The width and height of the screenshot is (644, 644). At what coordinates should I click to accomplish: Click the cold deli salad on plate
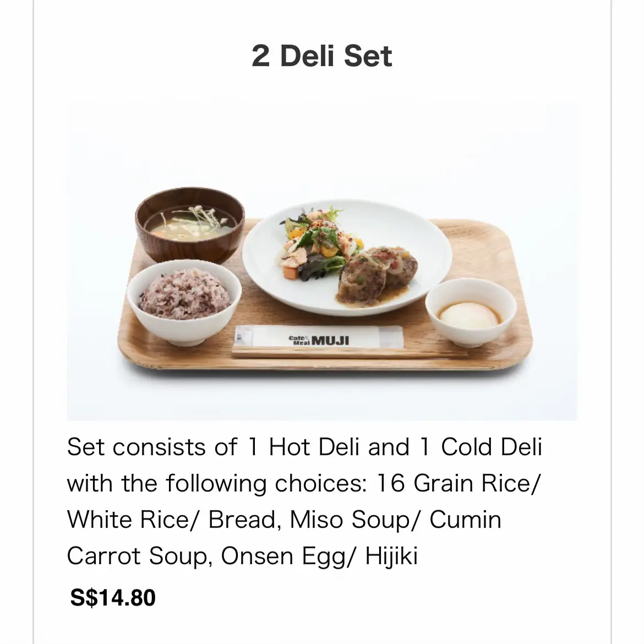(x=316, y=244)
